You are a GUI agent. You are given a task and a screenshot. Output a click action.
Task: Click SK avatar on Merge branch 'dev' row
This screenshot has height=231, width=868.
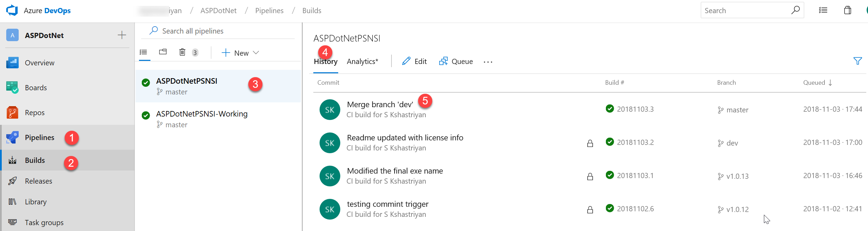coord(330,110)
